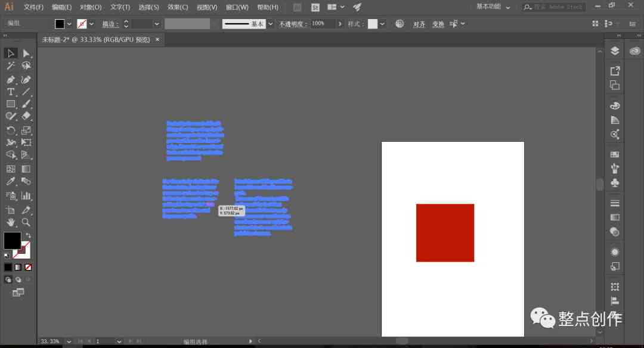Screen dimensions: 644x348
Task: Pick the Magic Wand tool
Action: (11, 66)
